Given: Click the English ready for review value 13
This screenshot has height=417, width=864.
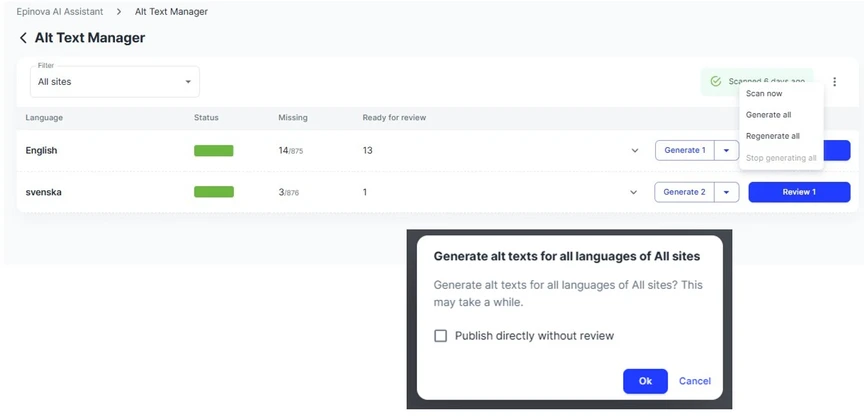Looking at the screenshot, I should click(368, 150).
